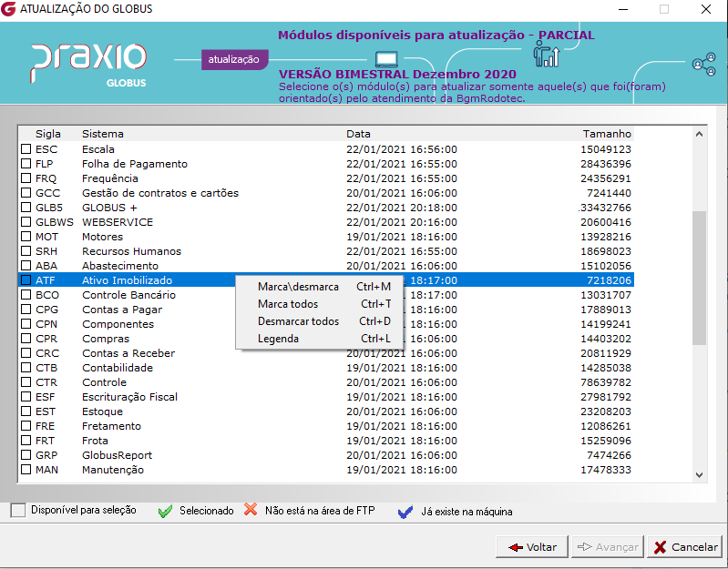Click the green Selecionado checkmark legend icon
This screenshot has width=728, height=569.
coord(165,512)
